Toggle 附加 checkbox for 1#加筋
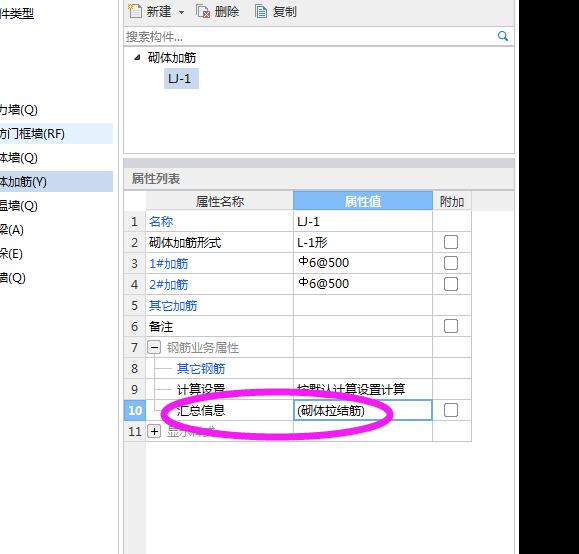 pos(450,263)
